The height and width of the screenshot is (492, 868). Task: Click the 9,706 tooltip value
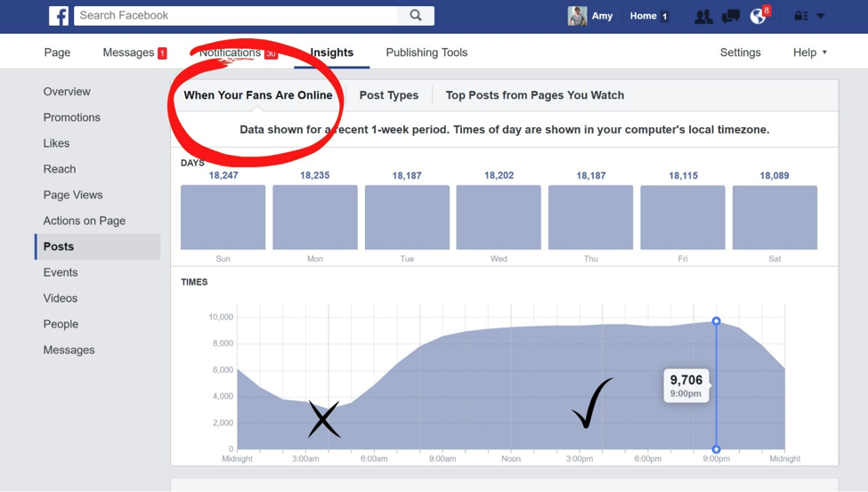click(686, 380)
